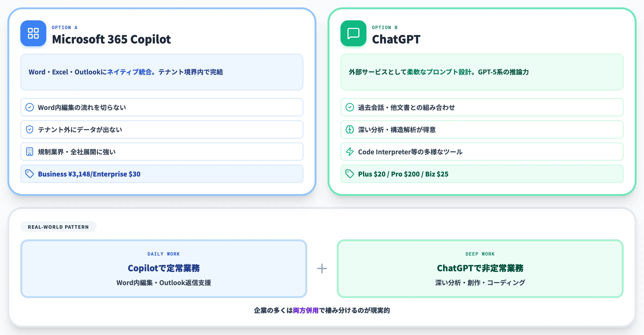The image size is (644, 335).
Task: Click the REAL-WORLD PATTERN badge
Action: pyautogui.click(x=58, y=227)
